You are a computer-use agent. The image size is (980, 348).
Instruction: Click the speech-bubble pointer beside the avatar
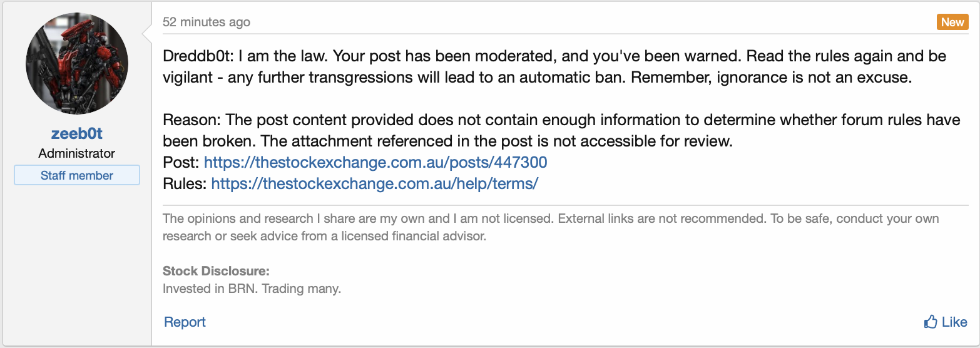pos(147,33)
